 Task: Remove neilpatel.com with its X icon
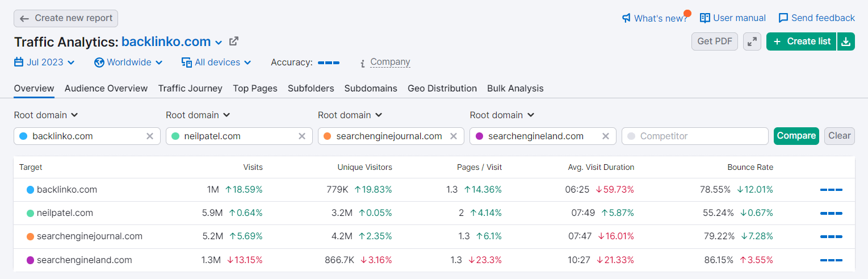tap(302, 136)
